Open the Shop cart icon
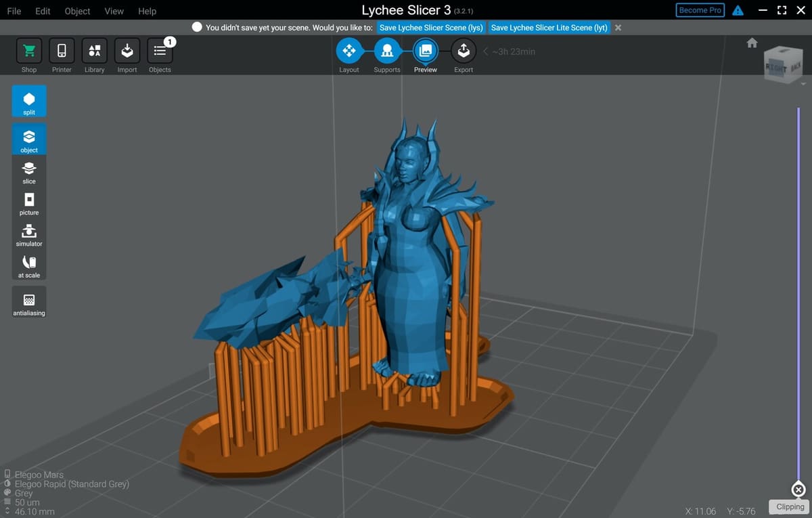Screen dimensions: 812x518 [29, 51]
